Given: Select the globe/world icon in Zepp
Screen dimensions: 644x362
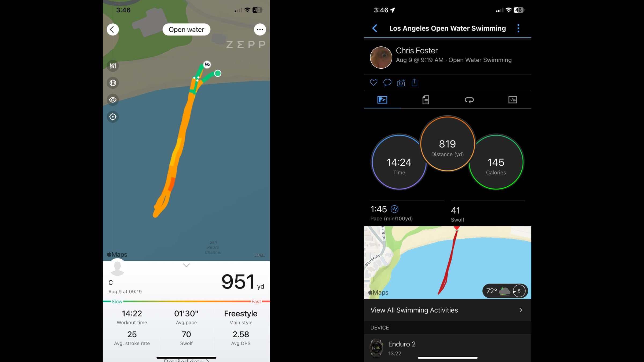Looking at the screenshot, I should click(x=113, y=83).
